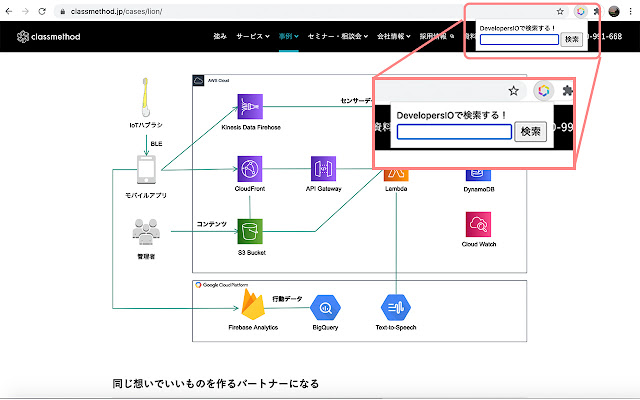Image resolution: width=640 pixels, height=400 pixels.
Task: Expand the サービス dropdown menu
Action: (253, 36)
